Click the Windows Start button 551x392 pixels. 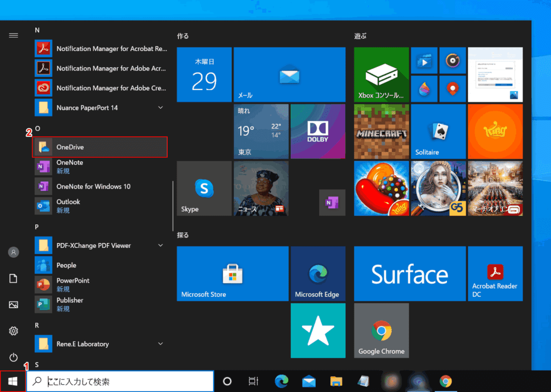point(13,381)
